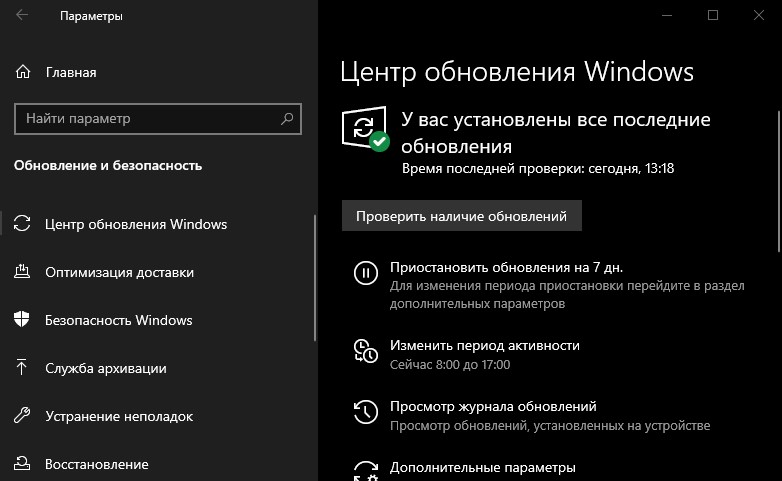
Task: Click the Найти параметр search field
Action: (158, 119)
